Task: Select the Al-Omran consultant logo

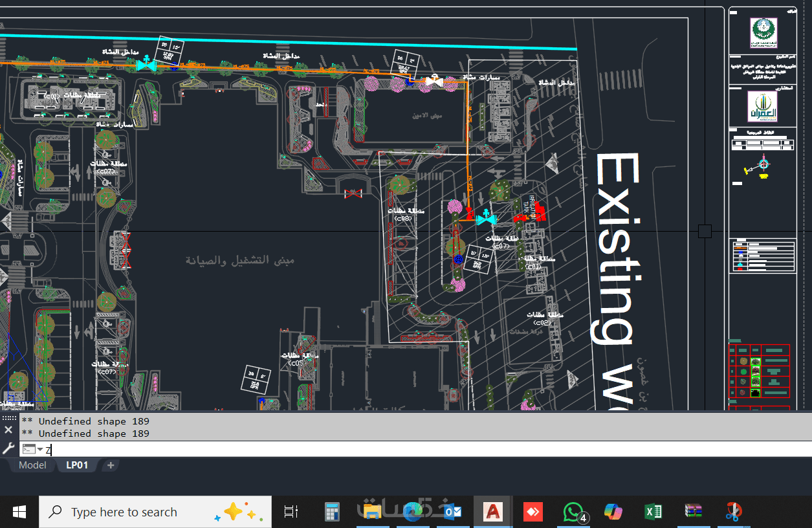Action: click(762, 106)
